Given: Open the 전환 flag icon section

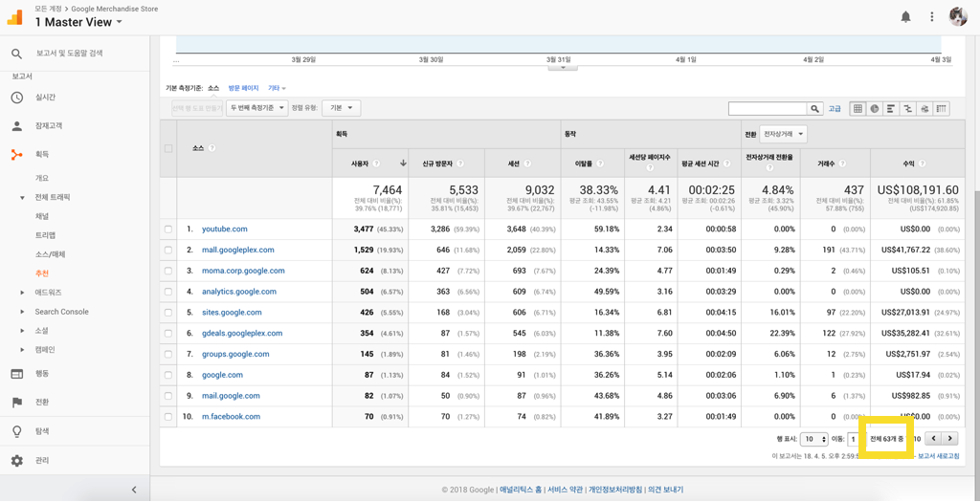Looking at the screenshot, I should [17, 403].
